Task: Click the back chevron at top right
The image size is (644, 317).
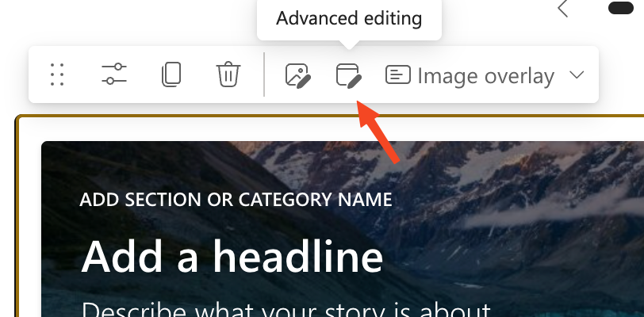Action: point(563,10)
